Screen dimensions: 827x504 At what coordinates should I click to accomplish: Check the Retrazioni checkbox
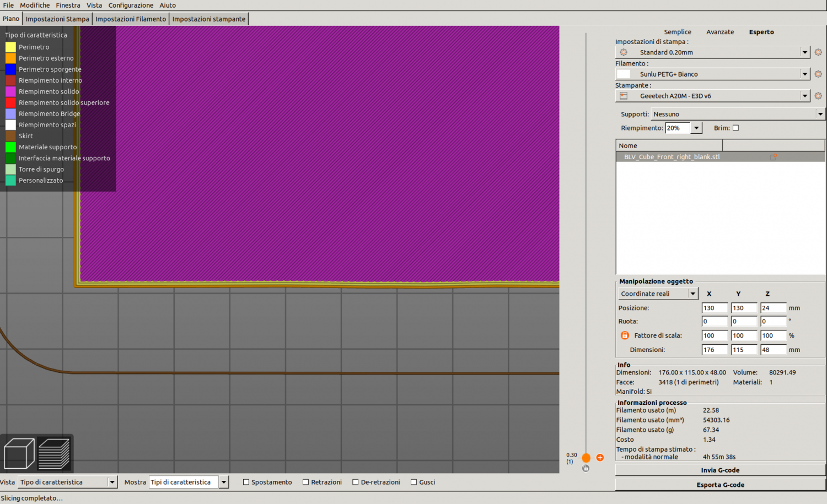pyautogui.click(x=305, y=482)
